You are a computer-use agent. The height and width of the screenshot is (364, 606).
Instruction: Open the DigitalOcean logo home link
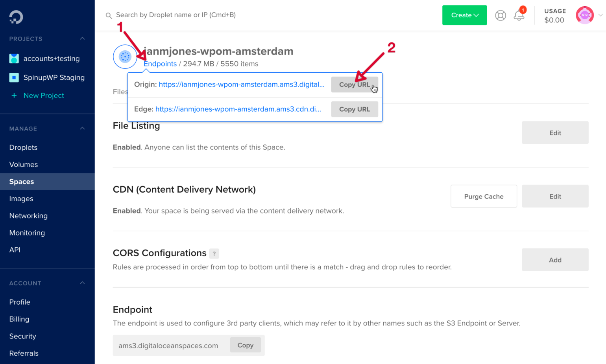16,17
